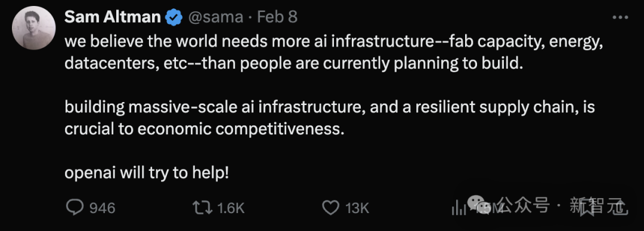The width and height of the screenshot is (644, 231).
Task: Click the line "openai will try to help!"
Action: pyautogui.click(x=147, y=174)
